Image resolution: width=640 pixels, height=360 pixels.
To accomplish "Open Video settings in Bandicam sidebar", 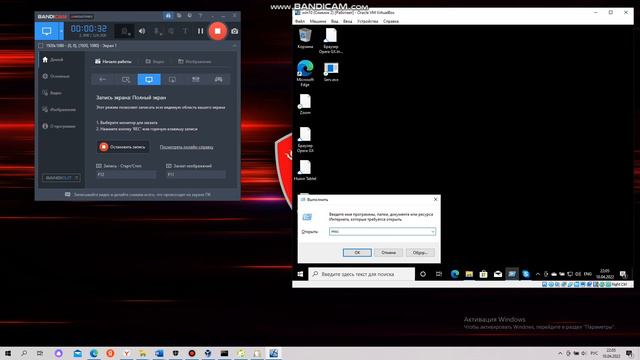I will [52, 93].
